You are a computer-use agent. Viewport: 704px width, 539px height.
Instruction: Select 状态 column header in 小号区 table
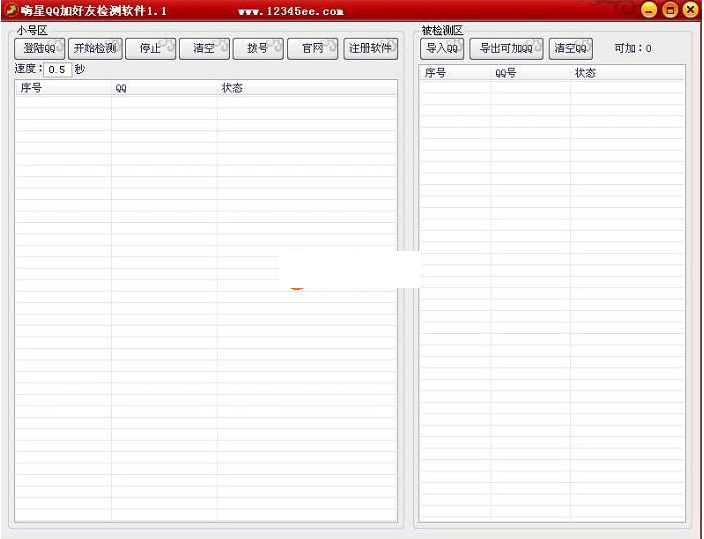(x=306, y=88)
